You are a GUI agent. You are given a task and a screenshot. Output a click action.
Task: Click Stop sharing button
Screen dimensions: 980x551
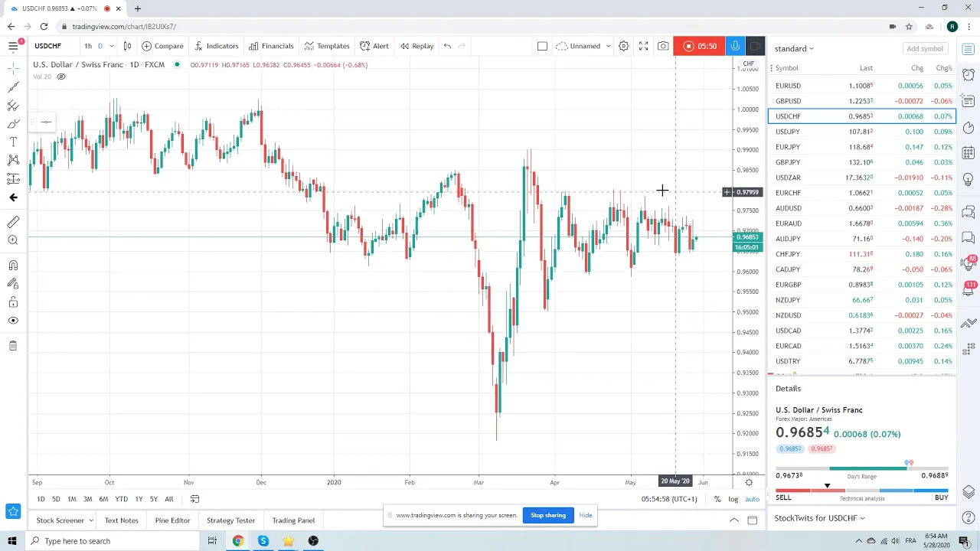(548, 515)
